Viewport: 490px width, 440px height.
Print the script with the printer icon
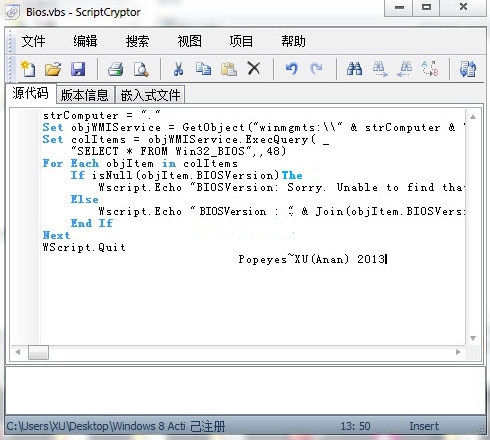(116, 69)
